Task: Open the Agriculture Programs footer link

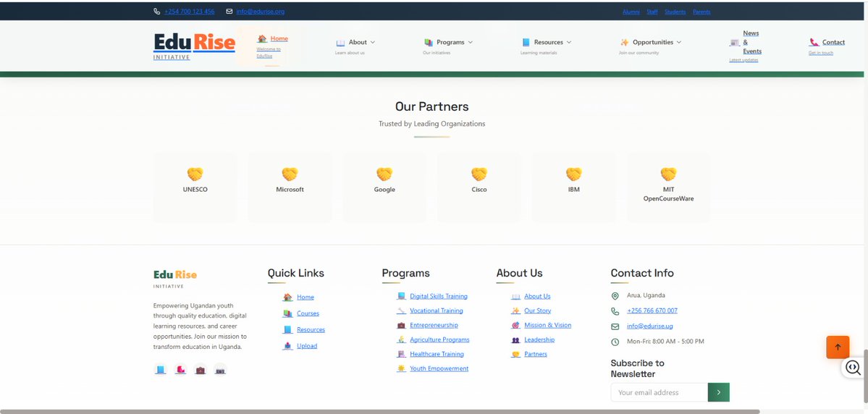Action: (x=439, y=340)
